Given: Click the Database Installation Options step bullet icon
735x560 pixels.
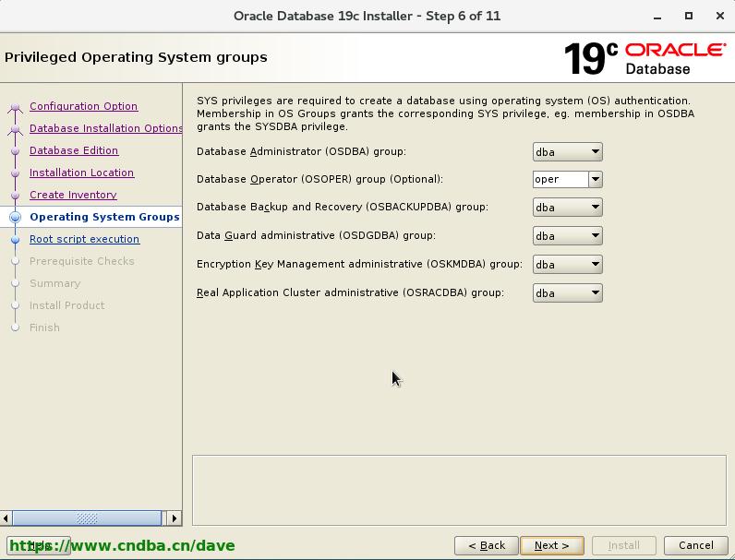Looking at the screenshot, I should point(15,129).
